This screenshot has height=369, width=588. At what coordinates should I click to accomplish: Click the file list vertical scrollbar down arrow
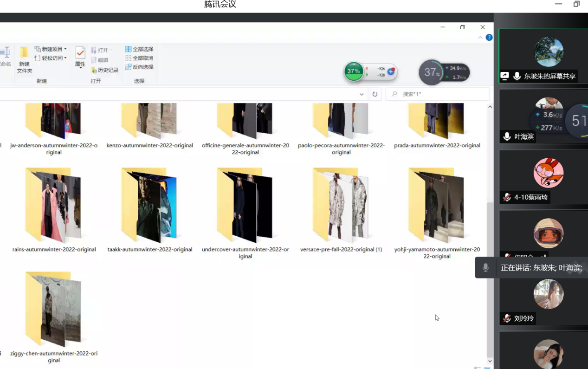[x=490, y=361]
